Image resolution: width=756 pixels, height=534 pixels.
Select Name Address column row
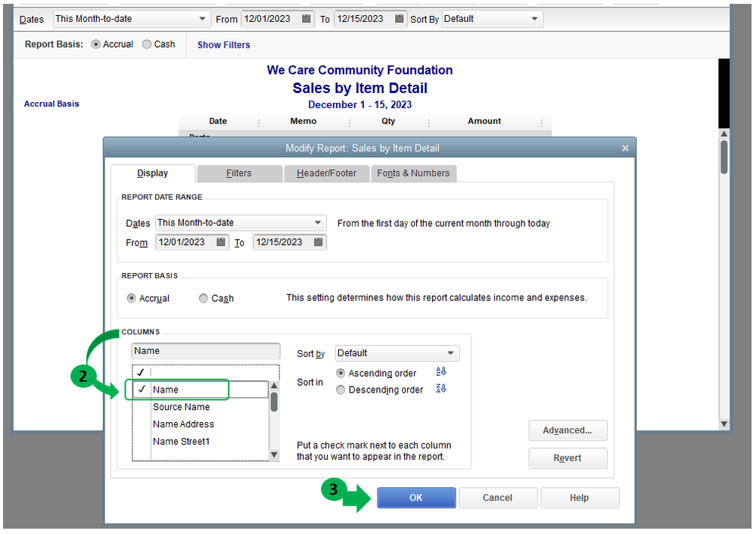201,424
